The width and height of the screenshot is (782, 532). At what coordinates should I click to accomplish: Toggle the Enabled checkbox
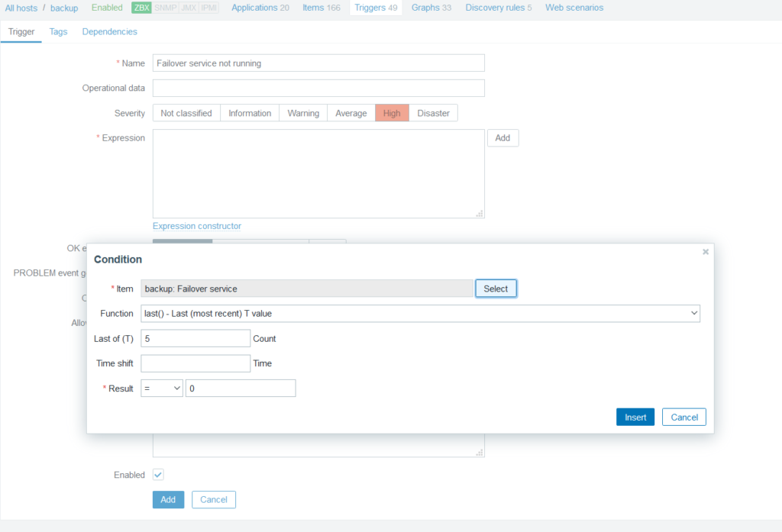[158, 475]
